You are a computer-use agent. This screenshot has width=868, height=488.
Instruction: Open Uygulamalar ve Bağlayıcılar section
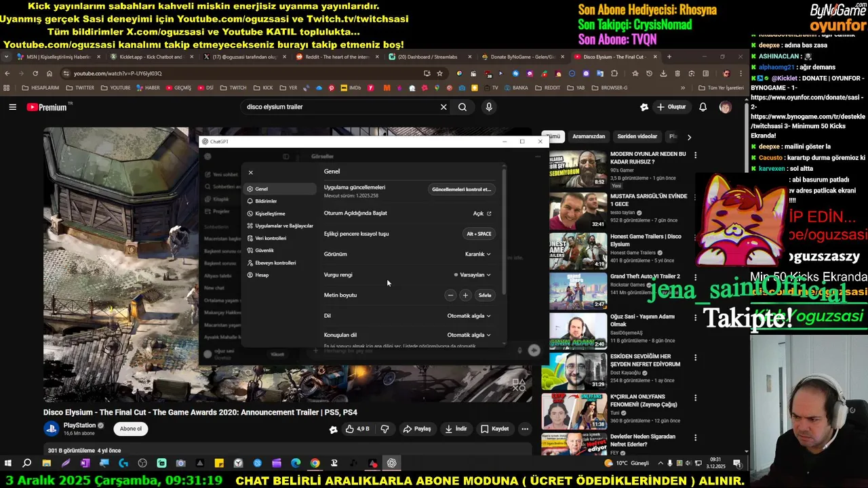tap(280, 226)
